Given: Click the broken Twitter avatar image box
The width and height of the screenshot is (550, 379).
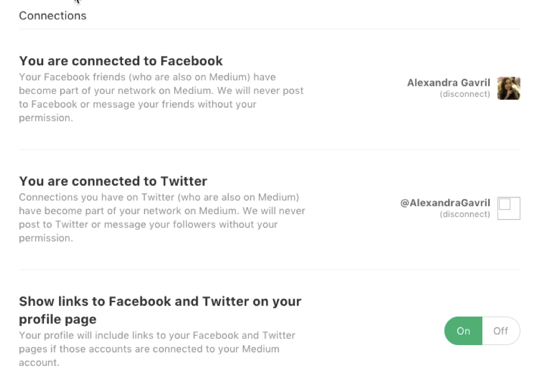Looking at the screenshot, I should pos(509,208).
